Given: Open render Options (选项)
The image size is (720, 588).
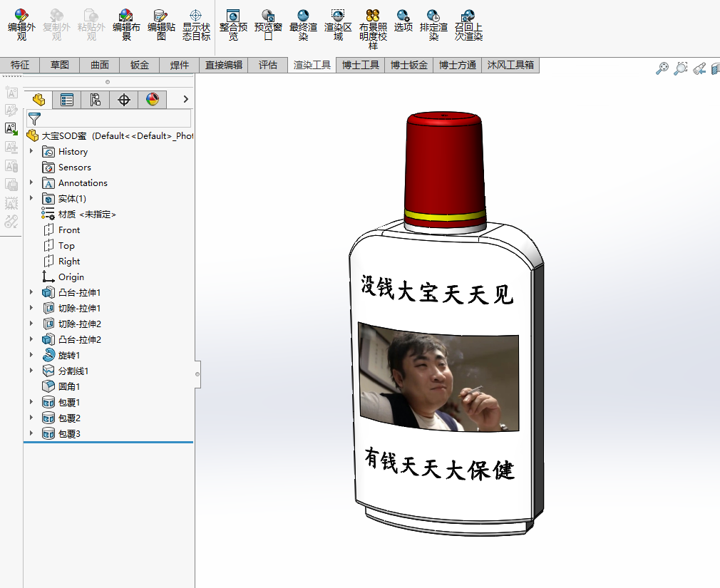Looking at the screenshot, I should pyautogui.click(x=403, y=21).
